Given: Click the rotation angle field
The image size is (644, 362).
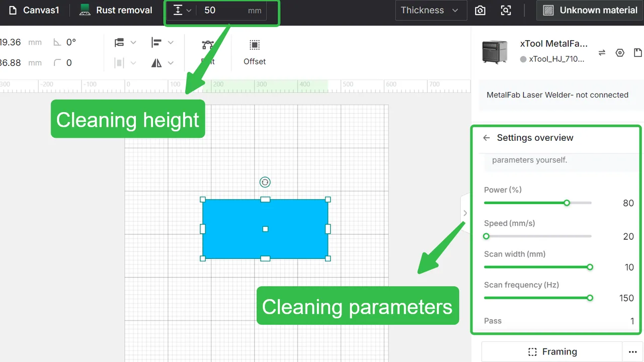Looking at the screenshot, I should click(x=71, y=42).
